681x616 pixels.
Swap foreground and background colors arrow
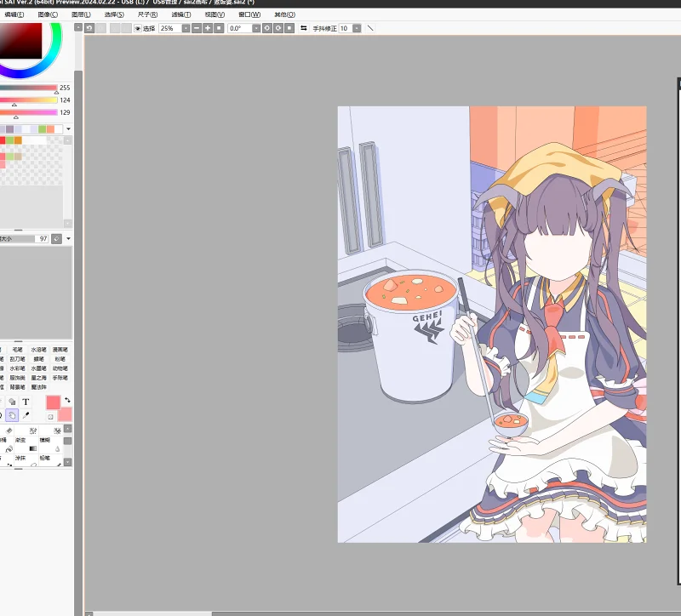pyautogui.click(x=67, y=400)
